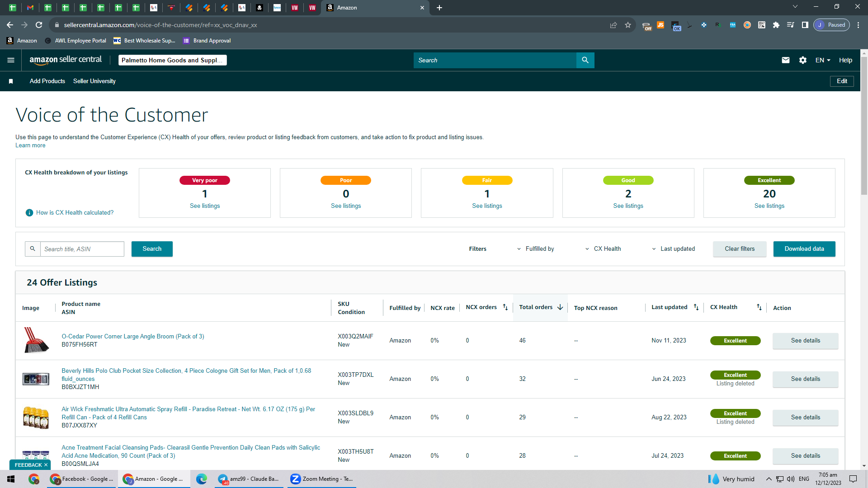Viewport: 868px width, 488px height.
Task: See listings under Poor
Action: click(x=346, y=206)
